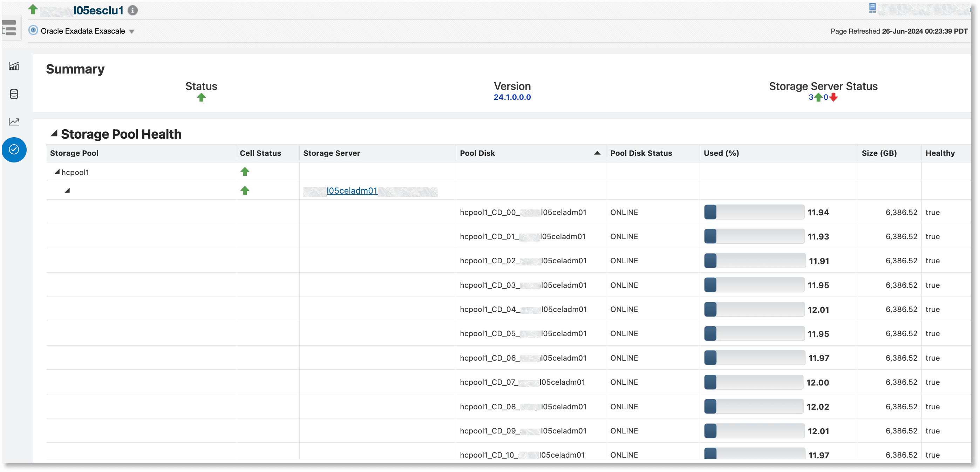The image size is (980, 472).
Task: Collapse the Storage Pool Health section
Action: pos(54,133)
